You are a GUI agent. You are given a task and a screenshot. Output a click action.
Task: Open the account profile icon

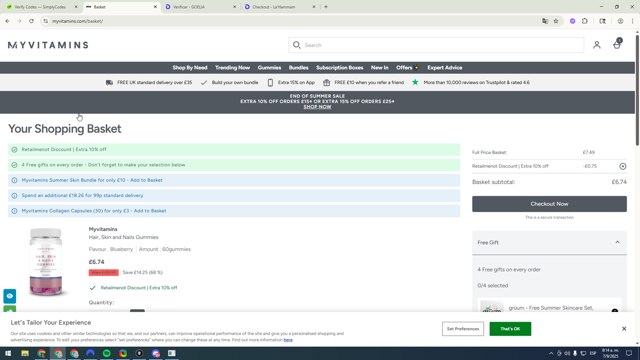pos(597,45)
